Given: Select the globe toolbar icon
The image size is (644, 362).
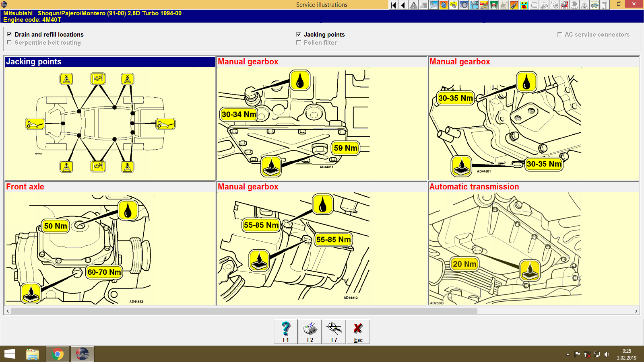Looking at the screenshot, I should pyautogui.click(x=444, y=4).
